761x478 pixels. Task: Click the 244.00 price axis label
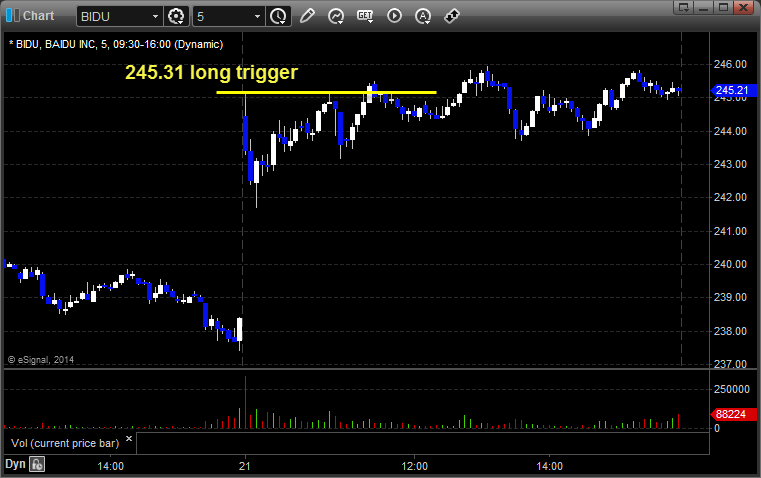(730, 131)
